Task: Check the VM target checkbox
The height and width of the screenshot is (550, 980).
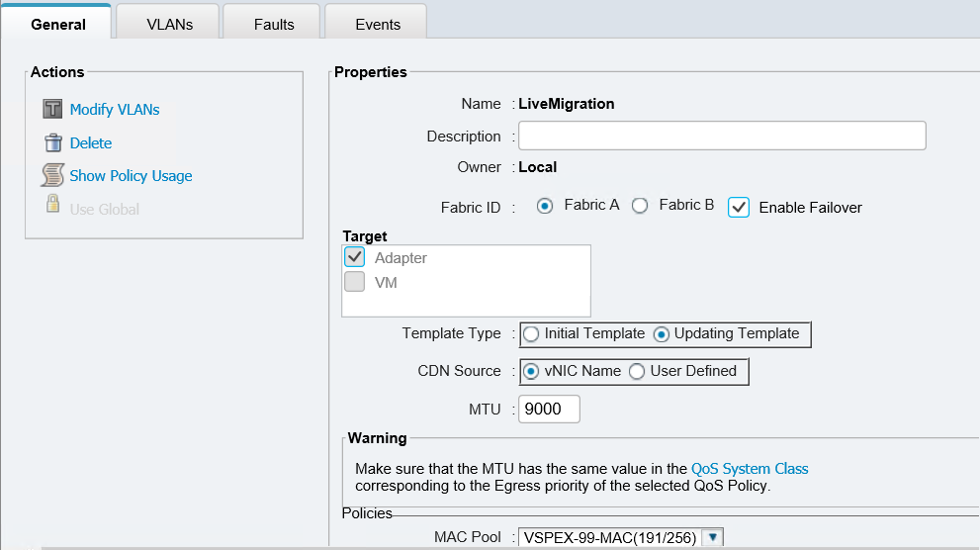Action: 354,282
